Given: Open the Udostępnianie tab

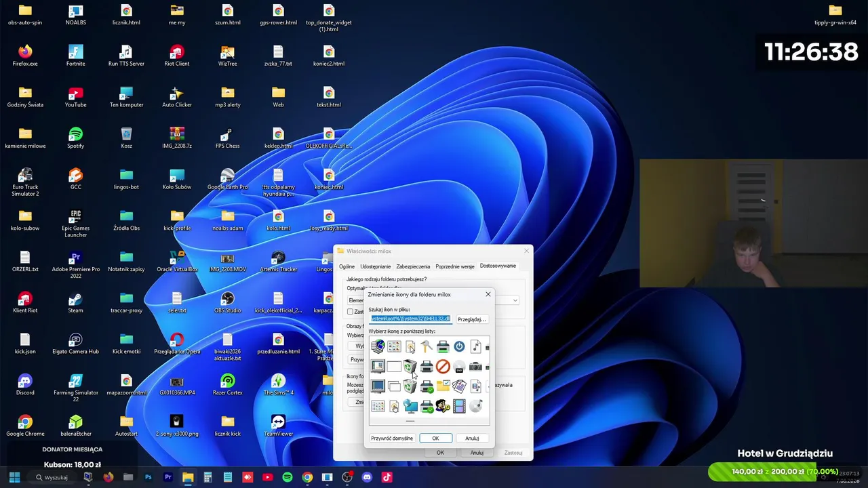Looking at the screenshot, I should [376, 266].
